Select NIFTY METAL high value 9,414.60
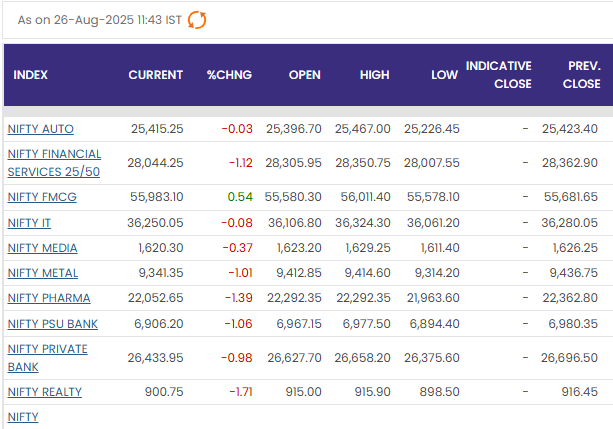This screenshot has height=429, width=613. pos(367,273)
